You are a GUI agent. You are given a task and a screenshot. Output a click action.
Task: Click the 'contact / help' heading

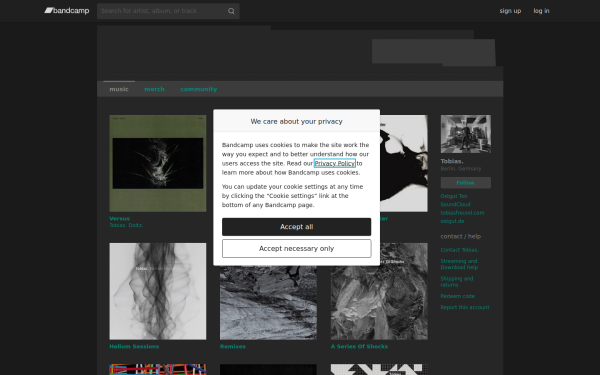[x=461, y=236]
